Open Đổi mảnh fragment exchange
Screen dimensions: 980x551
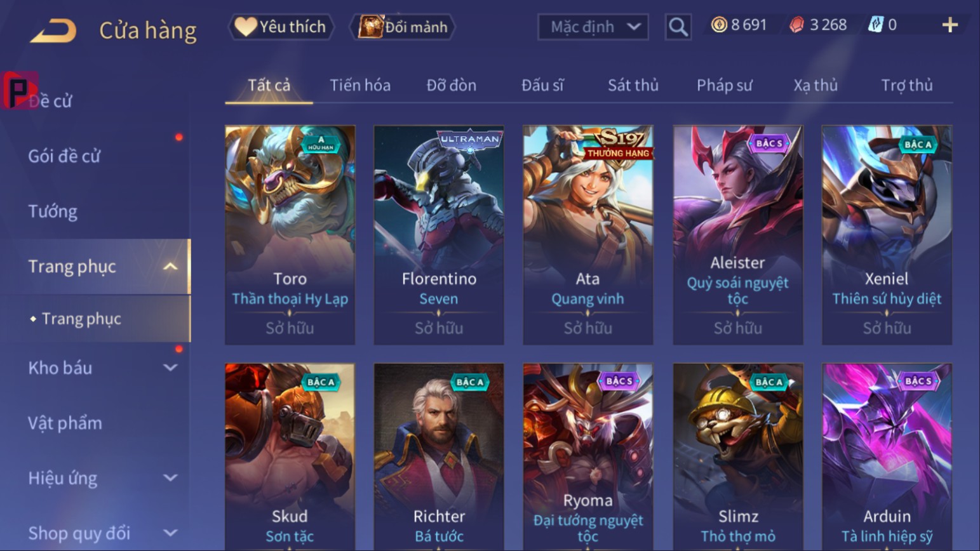pos(403,27)
